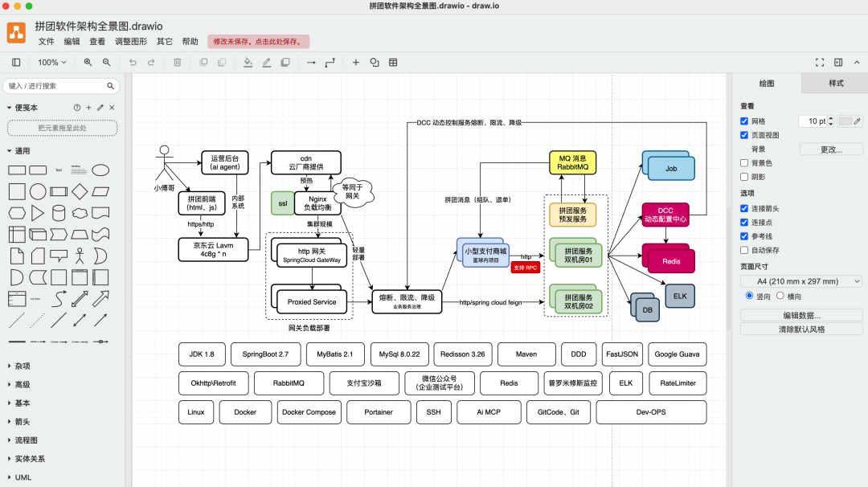
Task: Click the grid color swatch beside 10 pt
Action: coord(845,121)
